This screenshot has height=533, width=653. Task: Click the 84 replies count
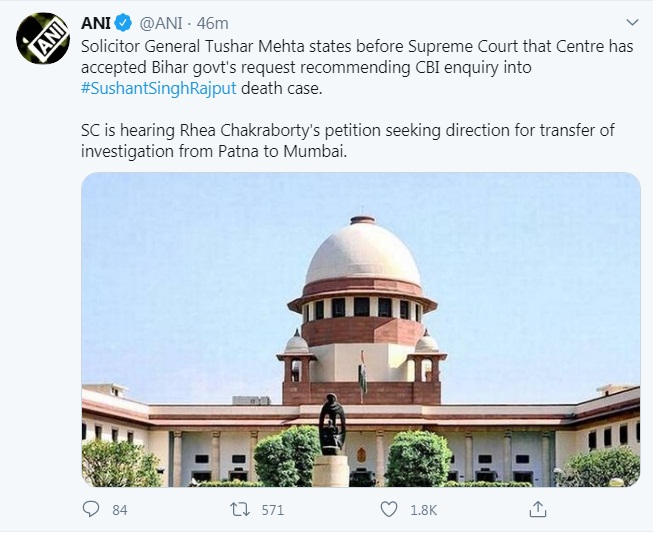119,510
